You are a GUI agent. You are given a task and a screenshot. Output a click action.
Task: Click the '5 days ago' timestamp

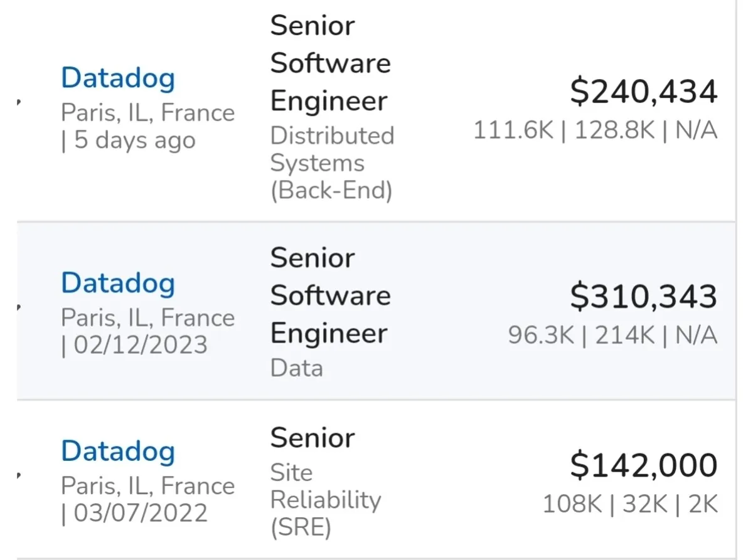tap(134, 140)
